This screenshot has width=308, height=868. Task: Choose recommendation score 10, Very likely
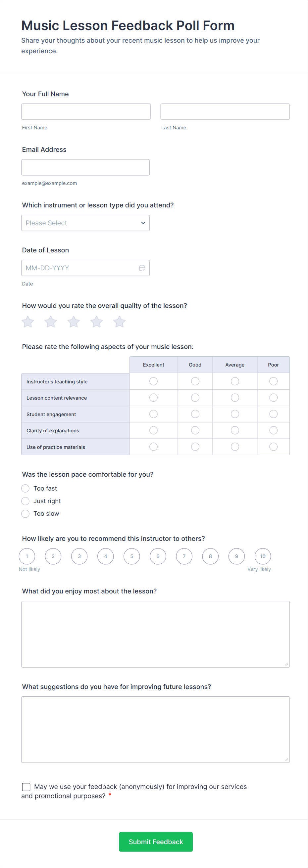coord(262,556)
